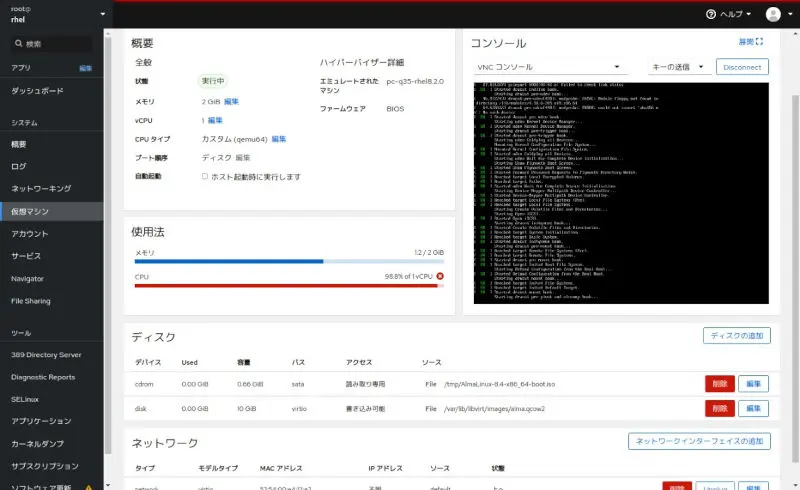Image resolution: width=800 pixels, height=490 pixels.
Task: Expand the VNC console type dropdown
Action: tap(550, 67)
